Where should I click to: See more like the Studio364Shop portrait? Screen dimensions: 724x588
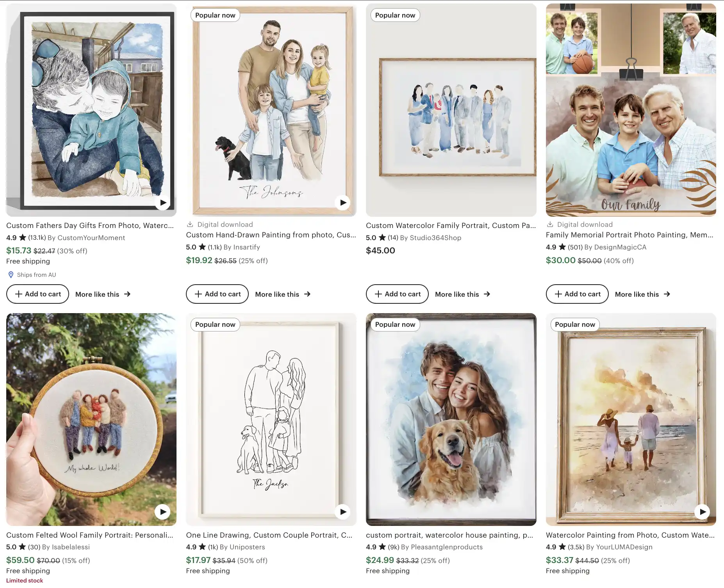pos(463,294)
